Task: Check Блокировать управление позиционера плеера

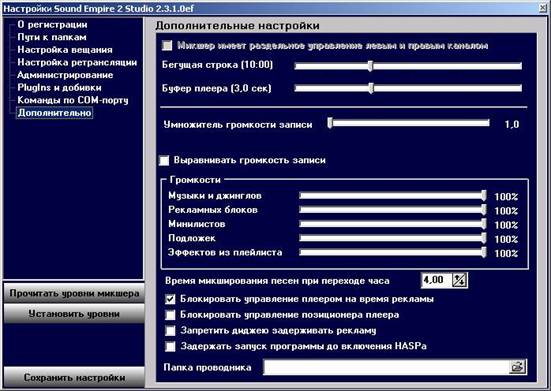Action: pos(170,315)
